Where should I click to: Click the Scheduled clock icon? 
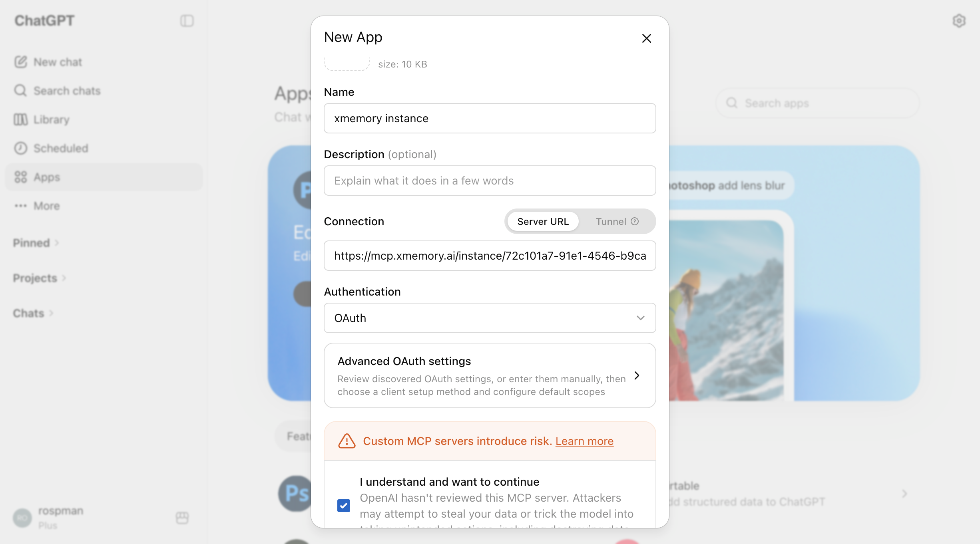(x=21, y=148)
